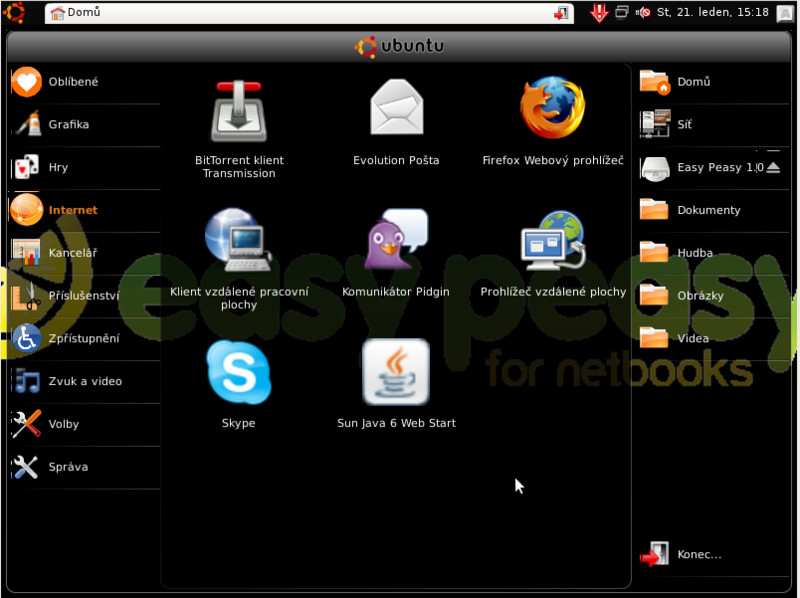The width and height of the screenshot is (800, 598).
Task: Open the window switcher tray icon
Action: (x=621, y=12)
